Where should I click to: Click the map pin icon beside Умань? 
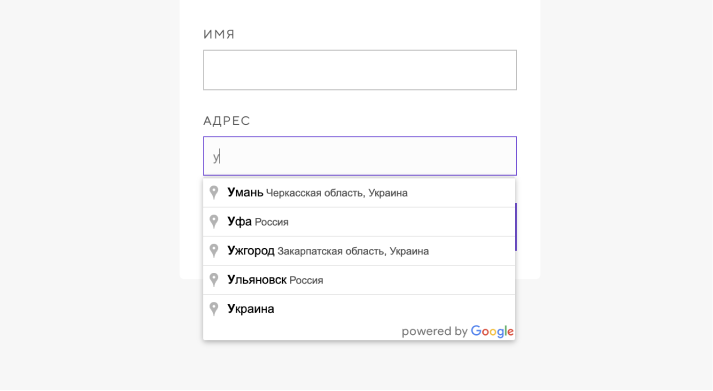pos(214,193)
